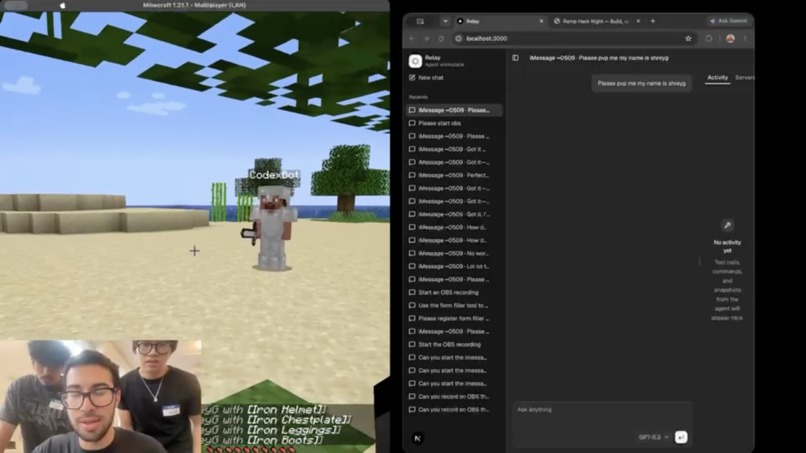Click the 'Please pvp me my name is shreyg' bubble

click(x=642, y=83)
